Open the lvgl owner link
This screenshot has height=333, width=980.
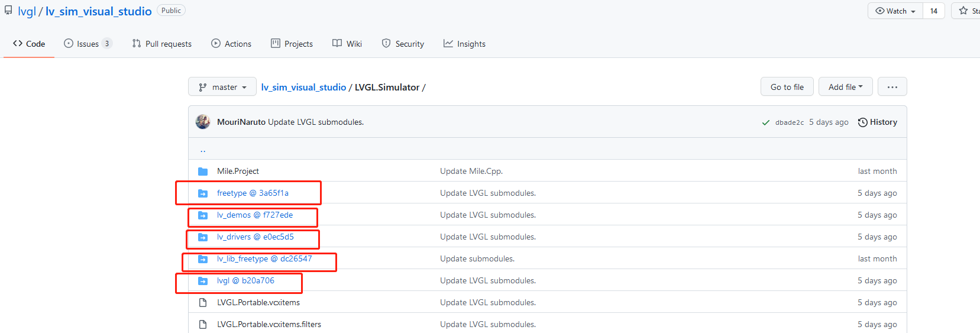tap(27, 11)
